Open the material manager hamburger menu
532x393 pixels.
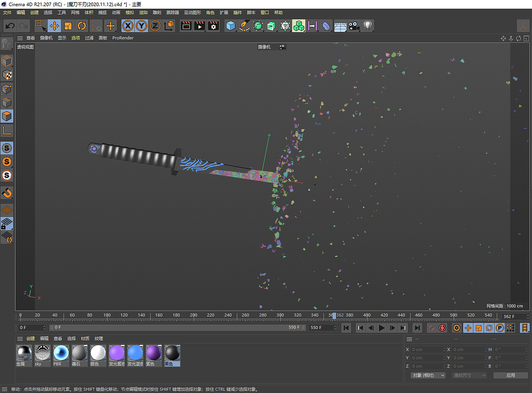coord(20,339)
